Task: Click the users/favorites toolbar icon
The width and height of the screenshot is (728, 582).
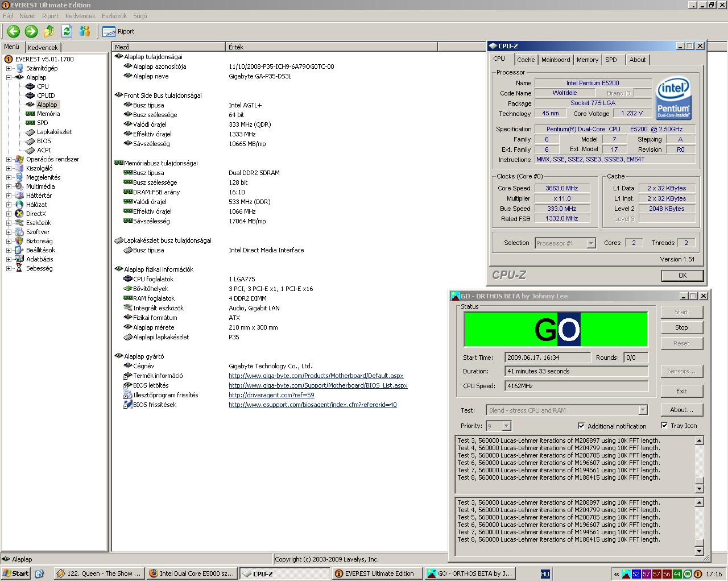Action: 85,31
